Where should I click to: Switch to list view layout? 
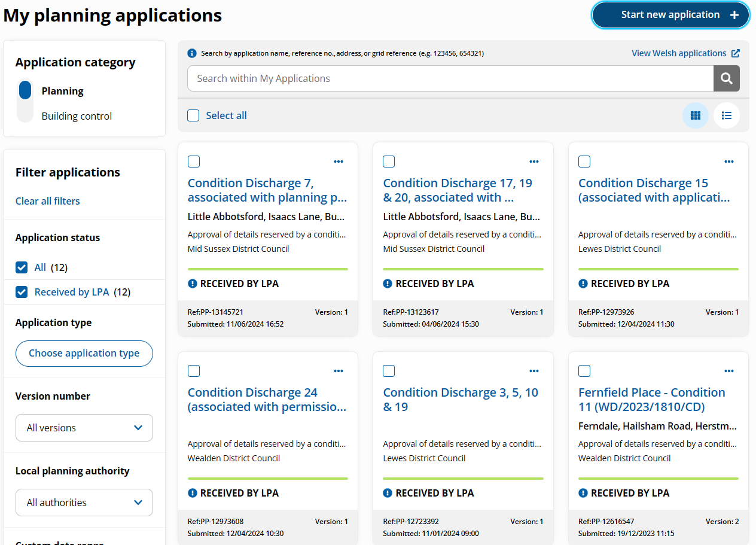726,115
